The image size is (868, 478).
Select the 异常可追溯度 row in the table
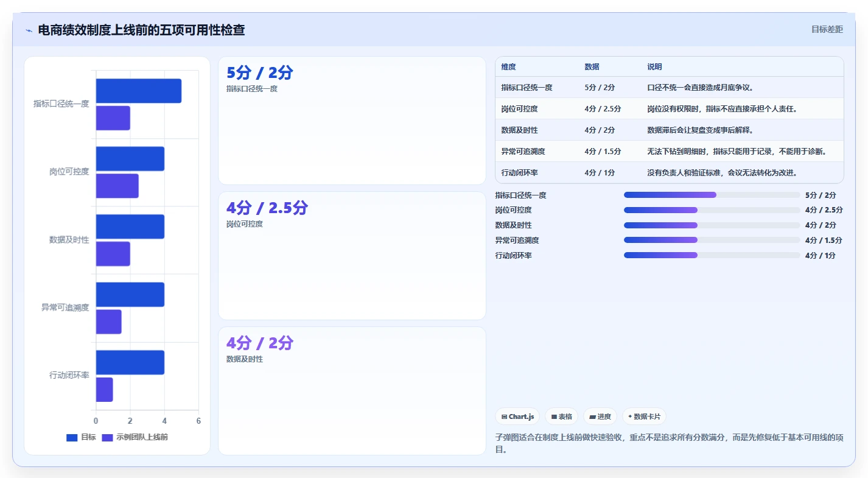point(670,152)
